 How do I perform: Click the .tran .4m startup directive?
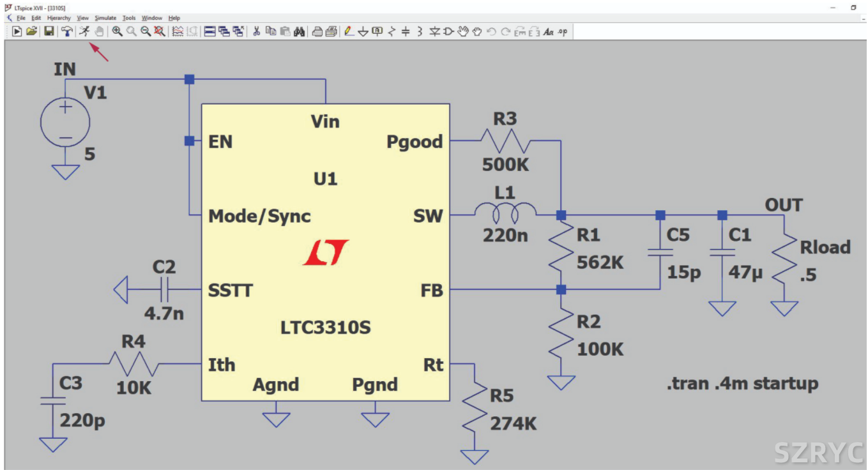coord(742,384)
